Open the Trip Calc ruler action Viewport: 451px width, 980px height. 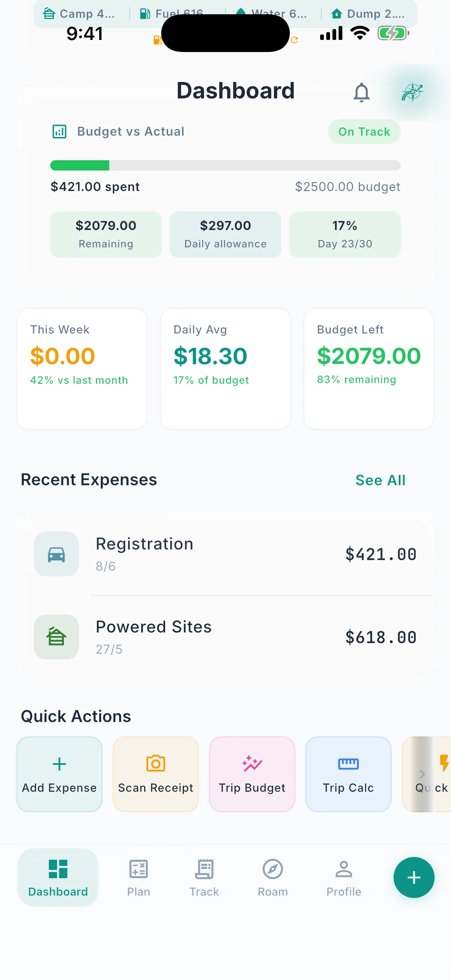[348, 774]
